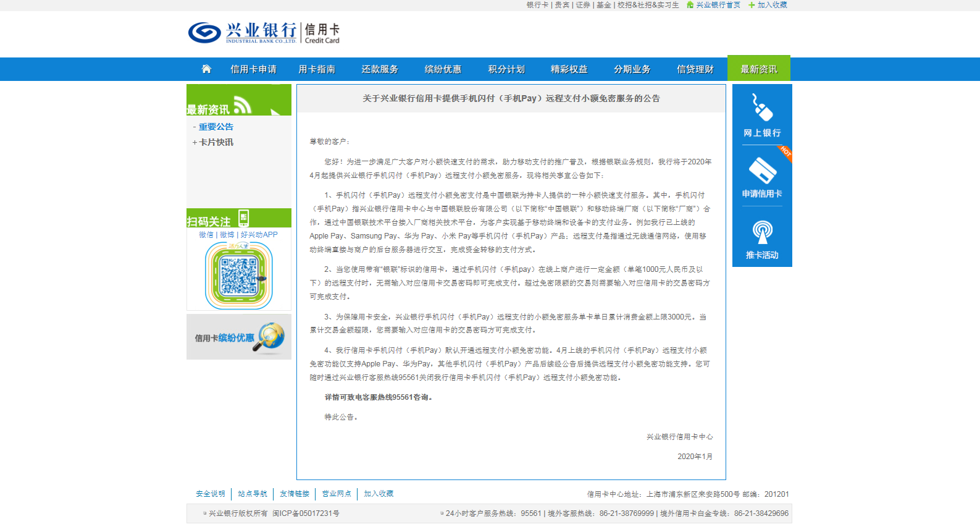This screenshot has height=532, width=980.
Task: Expand the 卡片快讯 sidebar item
Action: [216, 142]
